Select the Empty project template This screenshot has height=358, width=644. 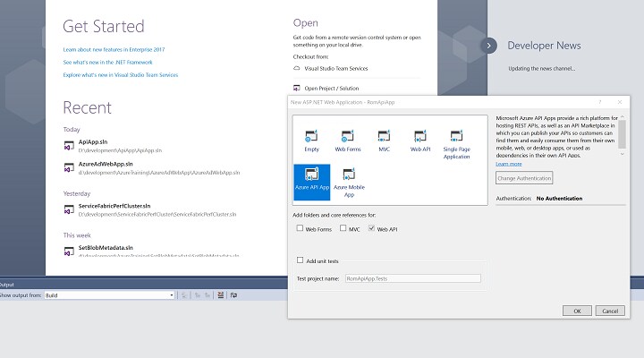pyautogui.click(x=311, y=141)
